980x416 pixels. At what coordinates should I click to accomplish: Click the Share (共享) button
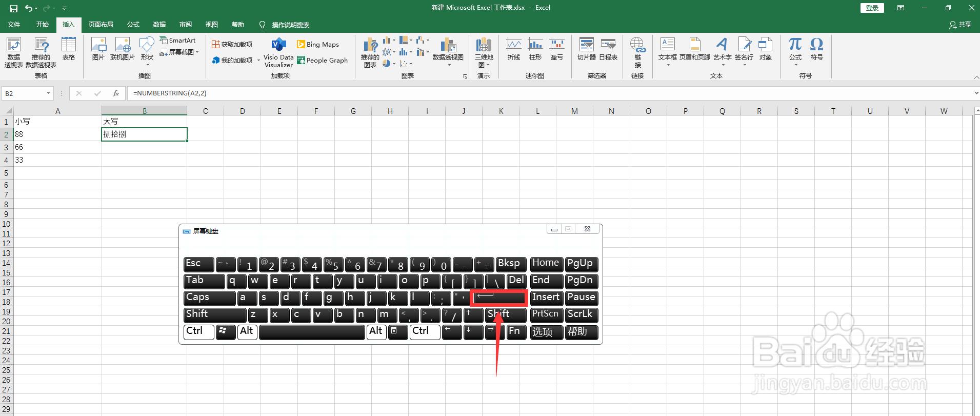point(961,25)
